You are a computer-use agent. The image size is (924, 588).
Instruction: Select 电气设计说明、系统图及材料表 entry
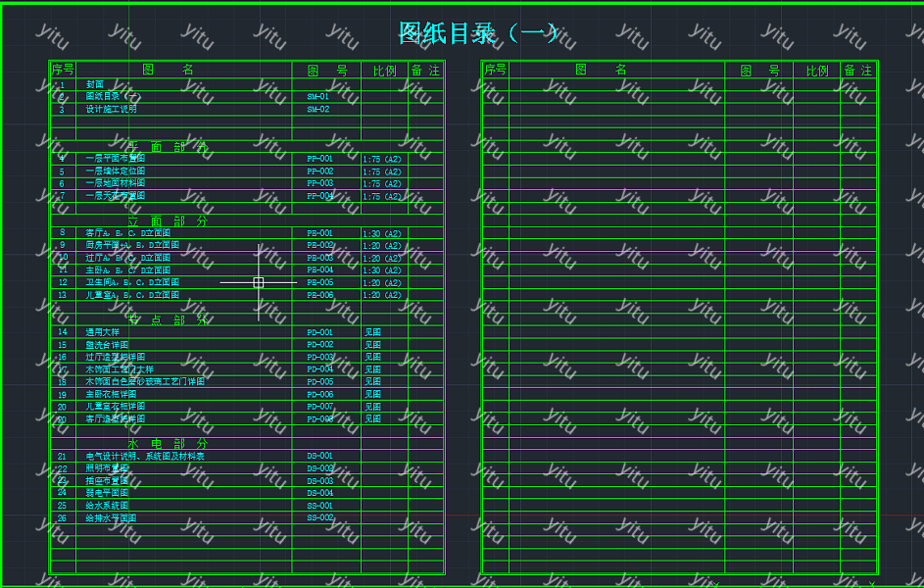tap(144, 457)
